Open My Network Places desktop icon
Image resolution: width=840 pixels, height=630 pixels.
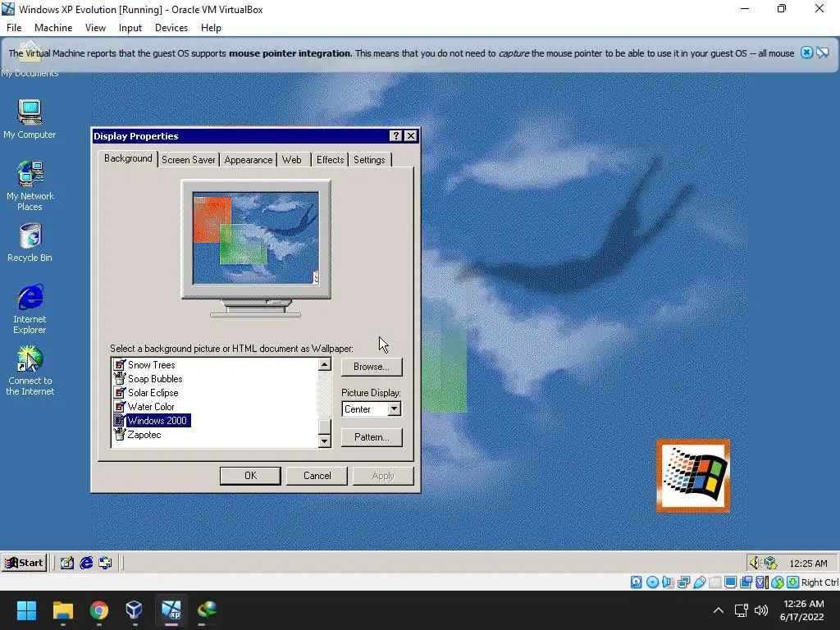tap(30, 186)
